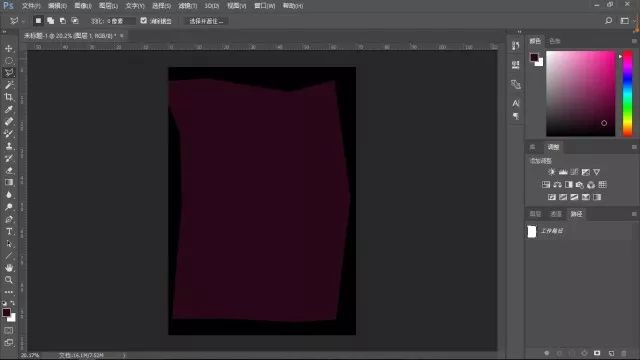Choose Add to Selection mode
Viewport: 640px width, 360px height.
pyautogui.click(x=51, y=20)
